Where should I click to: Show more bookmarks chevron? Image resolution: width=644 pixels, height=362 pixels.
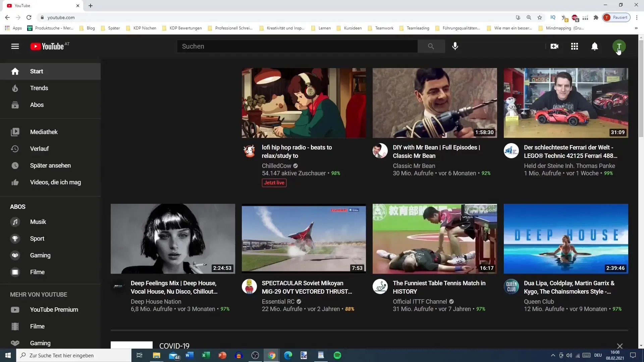636,28
